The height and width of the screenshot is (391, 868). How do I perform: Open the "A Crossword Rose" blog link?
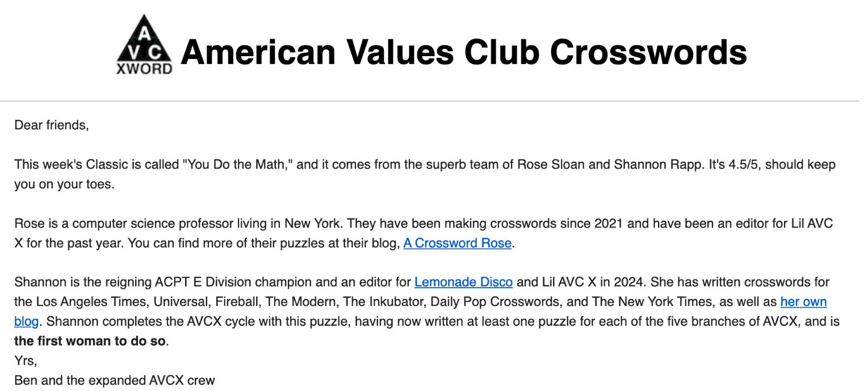[x=458, y=244]
